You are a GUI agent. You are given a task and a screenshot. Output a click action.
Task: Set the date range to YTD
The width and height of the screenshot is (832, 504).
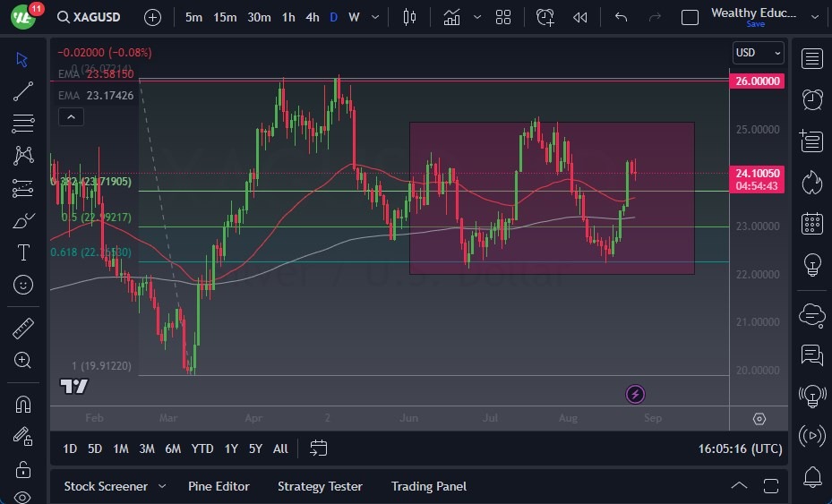(x=202, y=448)
